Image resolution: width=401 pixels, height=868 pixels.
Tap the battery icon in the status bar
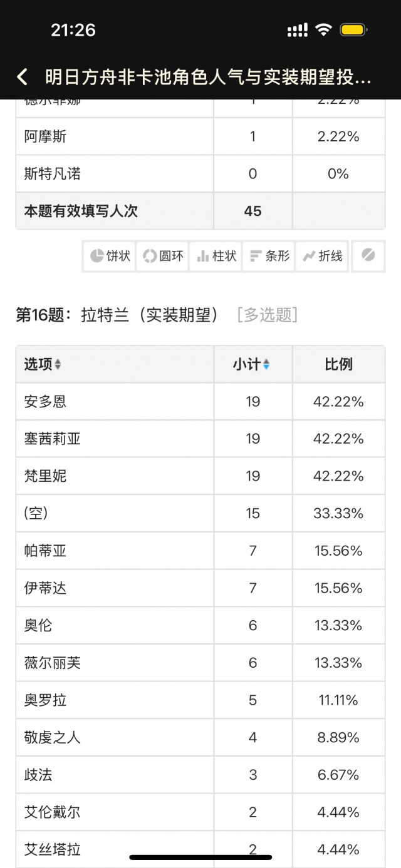[354, 29]
